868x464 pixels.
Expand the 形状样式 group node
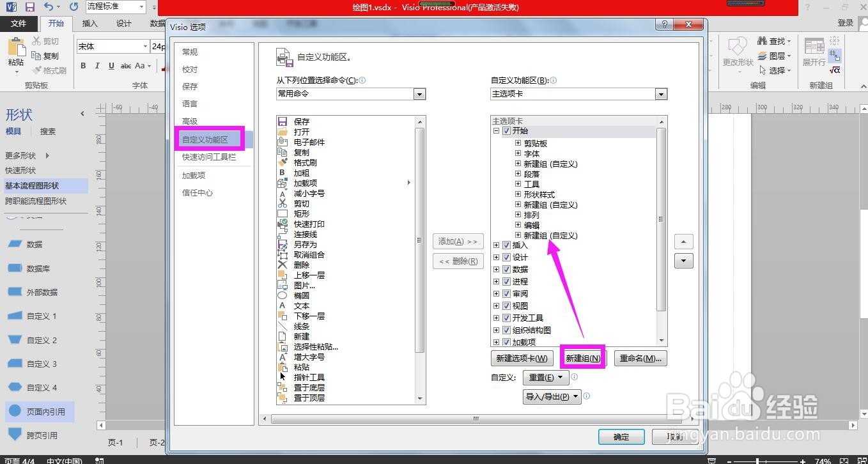(x=518, y=194)
